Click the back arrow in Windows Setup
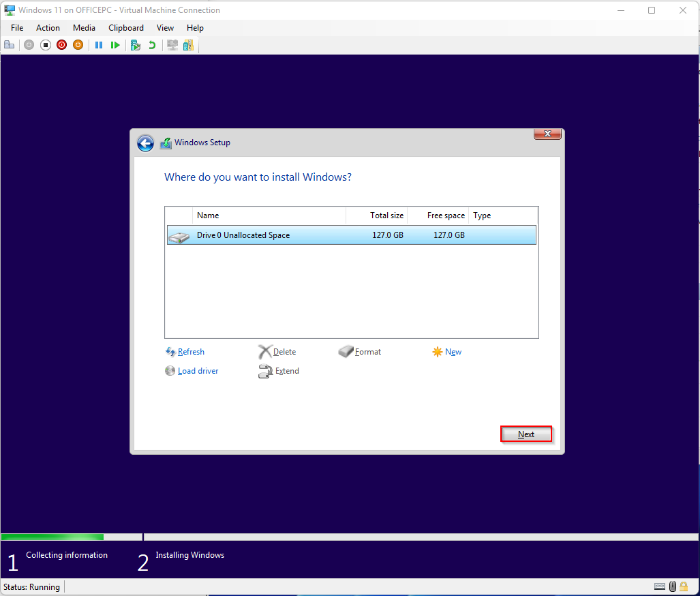 [x=145, y=143]
